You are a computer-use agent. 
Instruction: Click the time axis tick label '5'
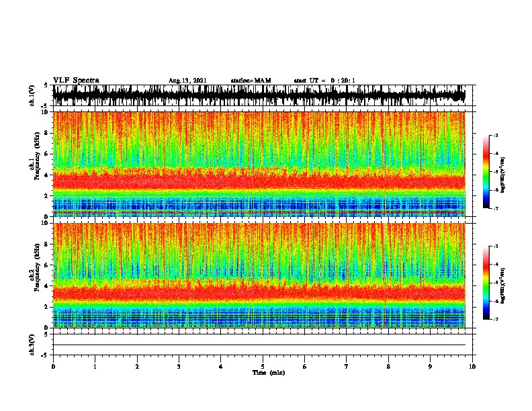coord(263,367)
